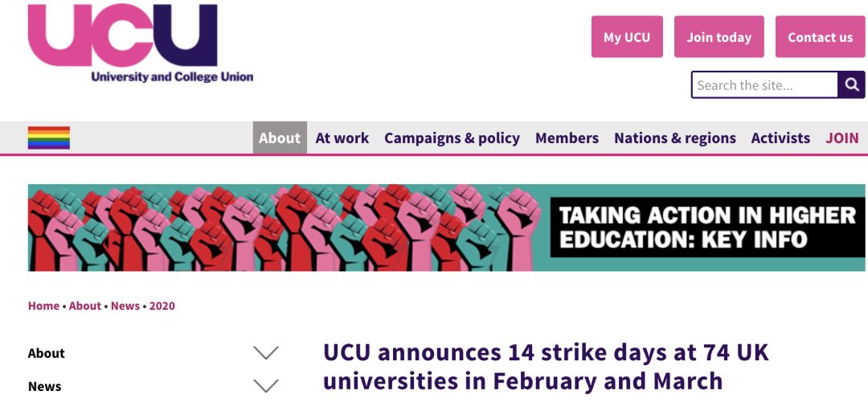Viewport: 868px width, 411px height.
Task: Open Nations & regions navigation item
Action: coord(675,138)
